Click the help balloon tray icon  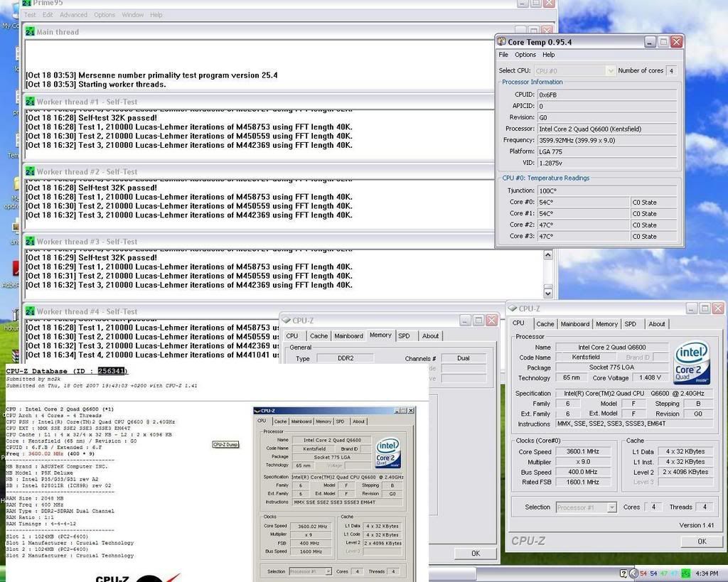click(x=623, y=573)
